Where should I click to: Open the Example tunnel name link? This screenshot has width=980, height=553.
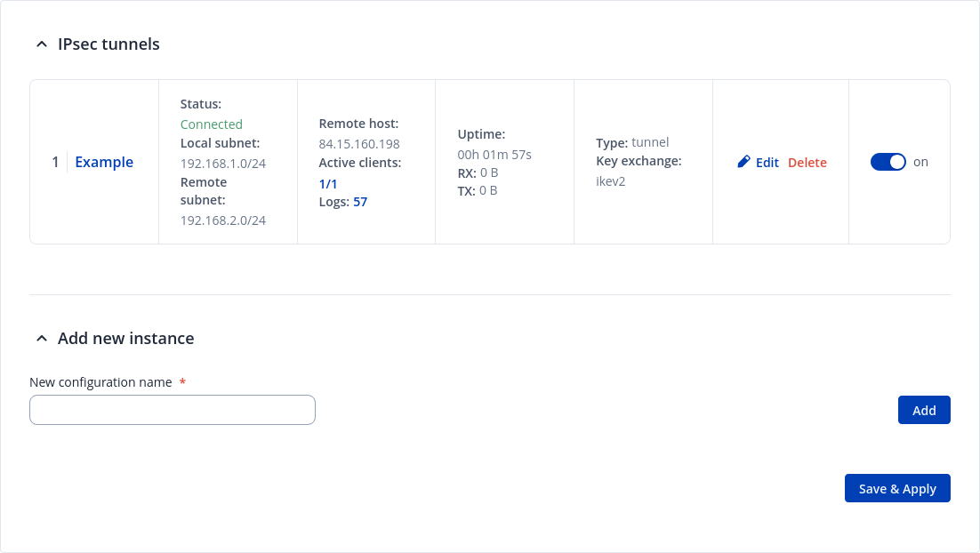click(x=104, y=162)
